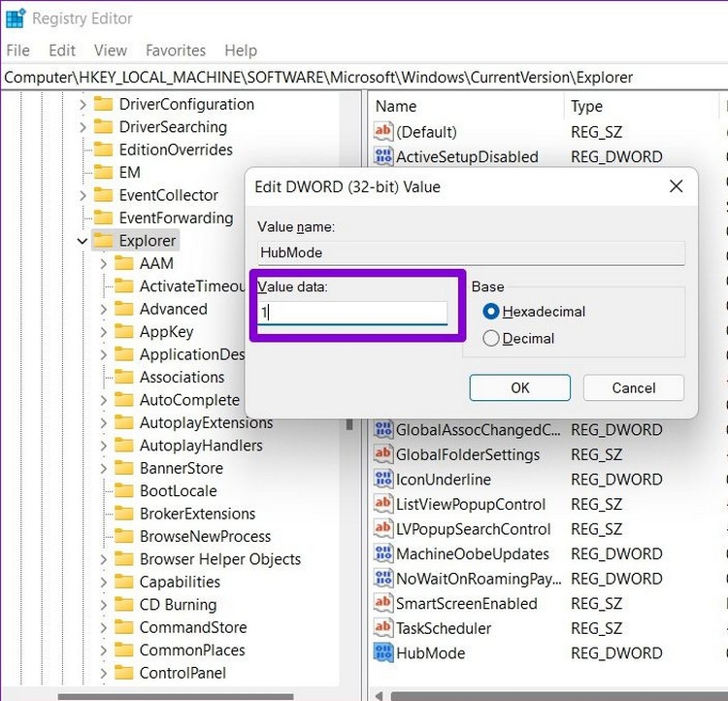Image resolution: width=728 pixels, height=701 pixels.
Task: Expand the AppKey subkey
Action: (104, 332)
